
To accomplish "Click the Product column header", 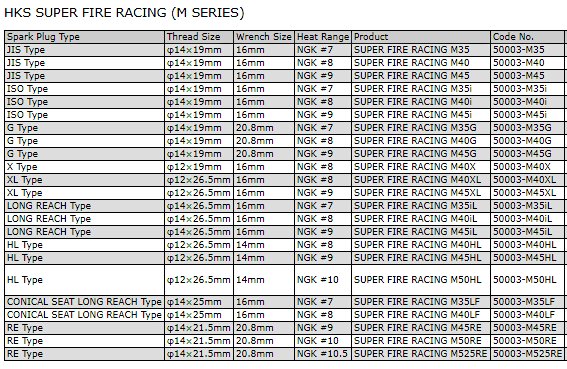I will (421, 37).
